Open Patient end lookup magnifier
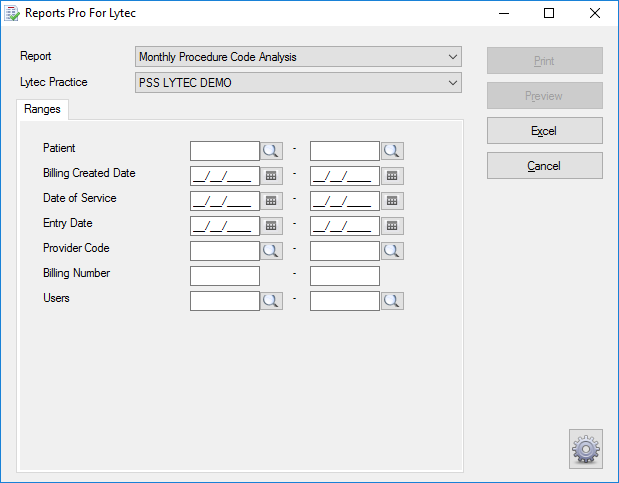Viewport: 619px width, 483px height. pyautogui.click(x=392, y=151)
